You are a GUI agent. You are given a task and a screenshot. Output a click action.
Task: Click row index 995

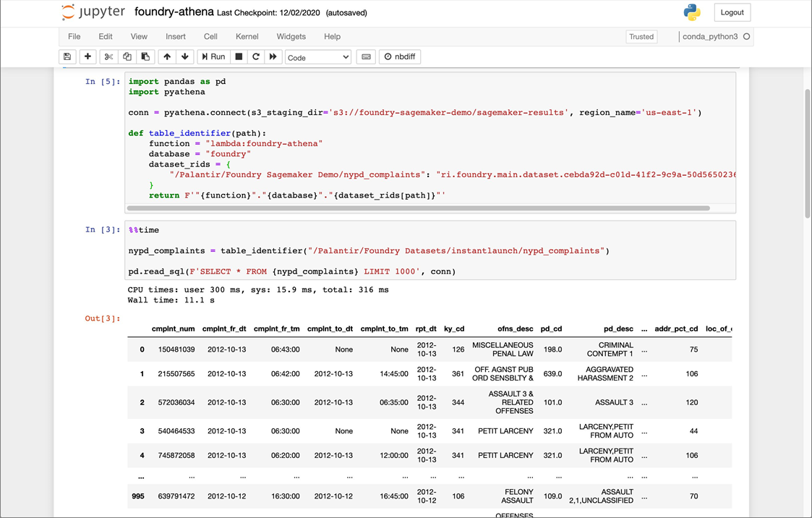138,496
